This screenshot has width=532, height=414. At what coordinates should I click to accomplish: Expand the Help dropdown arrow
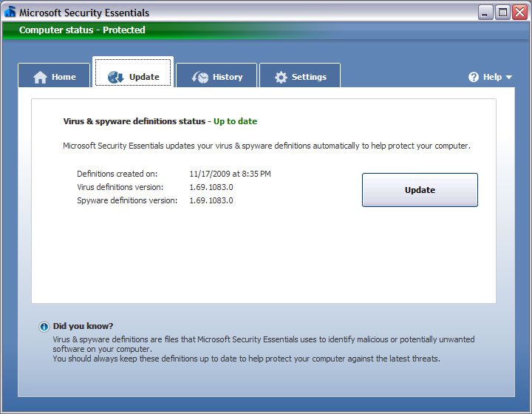(508, 78)
